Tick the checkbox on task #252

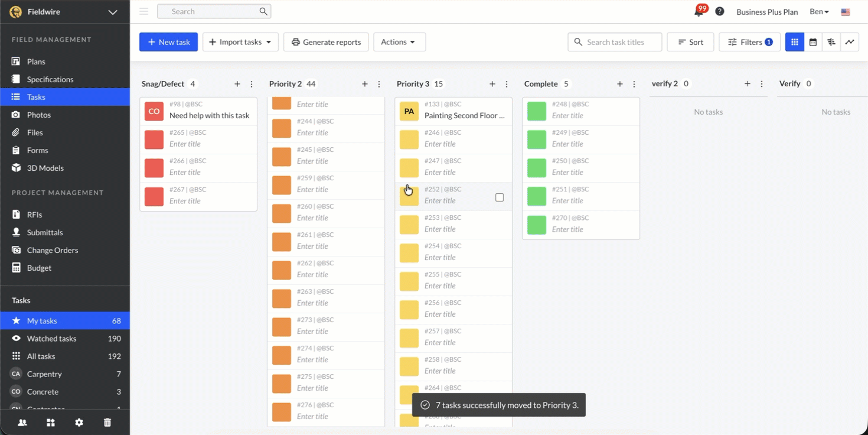(500, 197)
